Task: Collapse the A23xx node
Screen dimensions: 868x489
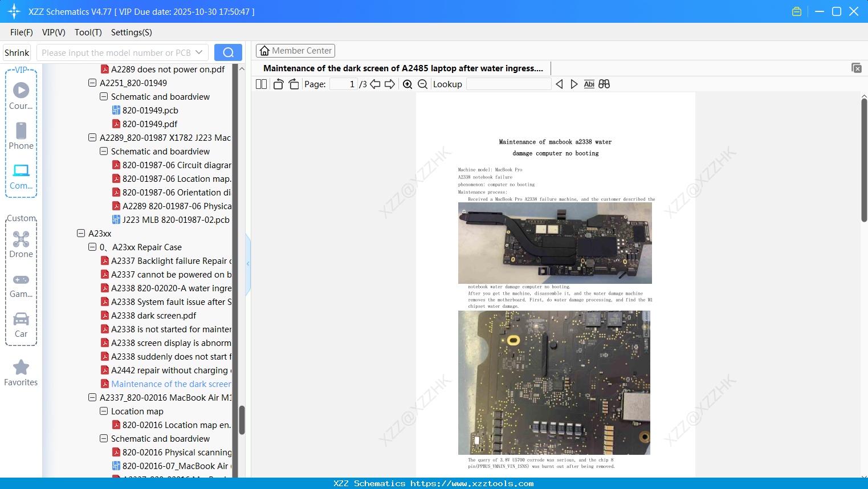Action: pyautogui.click(x=81, y=234)
